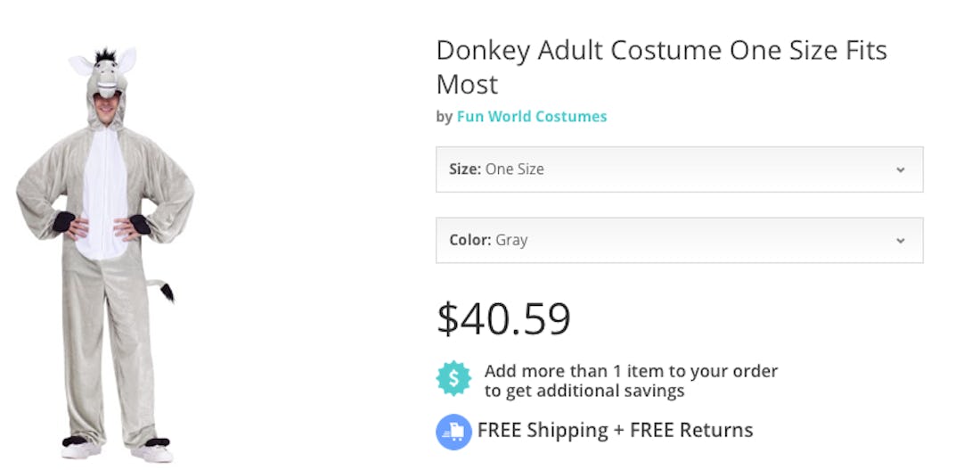The image size is (980, 470).
Task: Click the $40.59 price
Action: tap(503, 318)
